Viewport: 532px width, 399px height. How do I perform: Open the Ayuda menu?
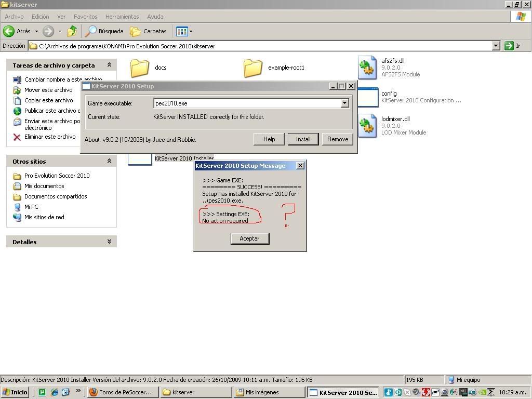point(155,17)
